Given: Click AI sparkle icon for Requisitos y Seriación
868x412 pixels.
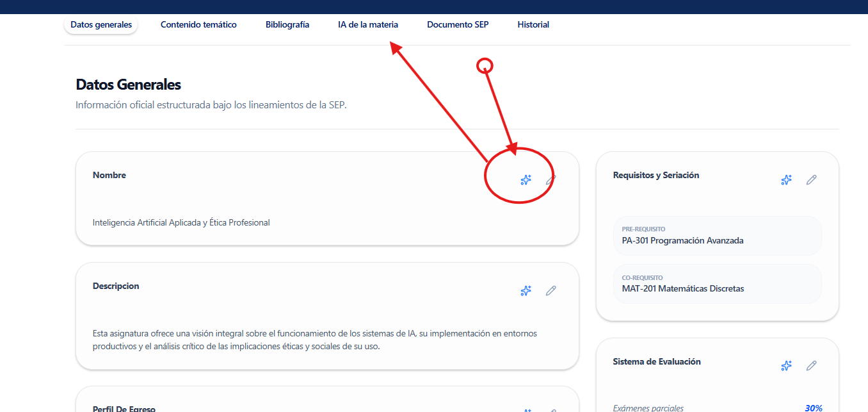Looking at the screenshot, I should click(786, 180).
